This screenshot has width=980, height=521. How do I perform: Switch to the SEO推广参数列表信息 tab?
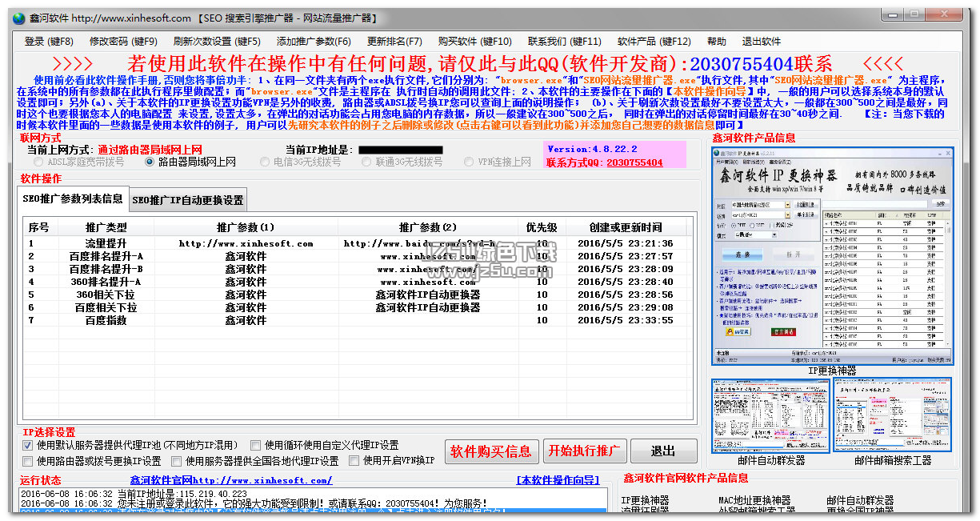71,199
